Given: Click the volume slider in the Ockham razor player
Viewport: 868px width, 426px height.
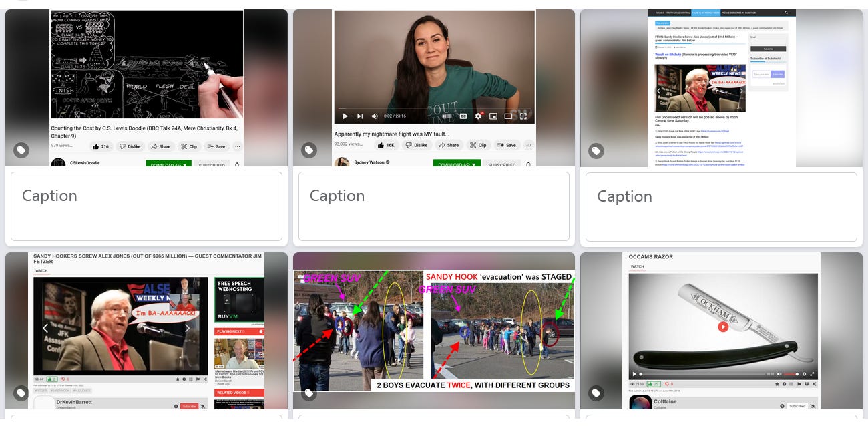Looking at the screenshot, I should (791, 374).
